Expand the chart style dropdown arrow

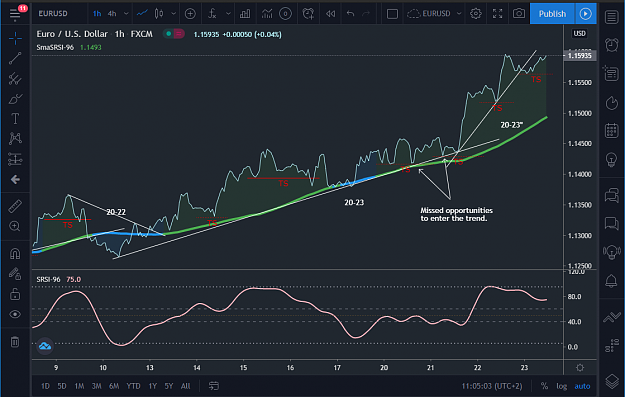tap(173, 14)
